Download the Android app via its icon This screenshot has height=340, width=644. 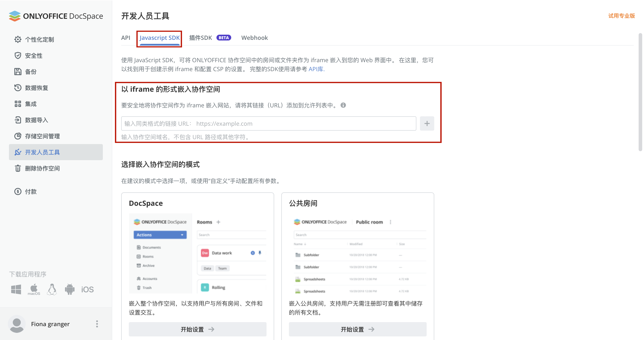[x=70, y=289]
